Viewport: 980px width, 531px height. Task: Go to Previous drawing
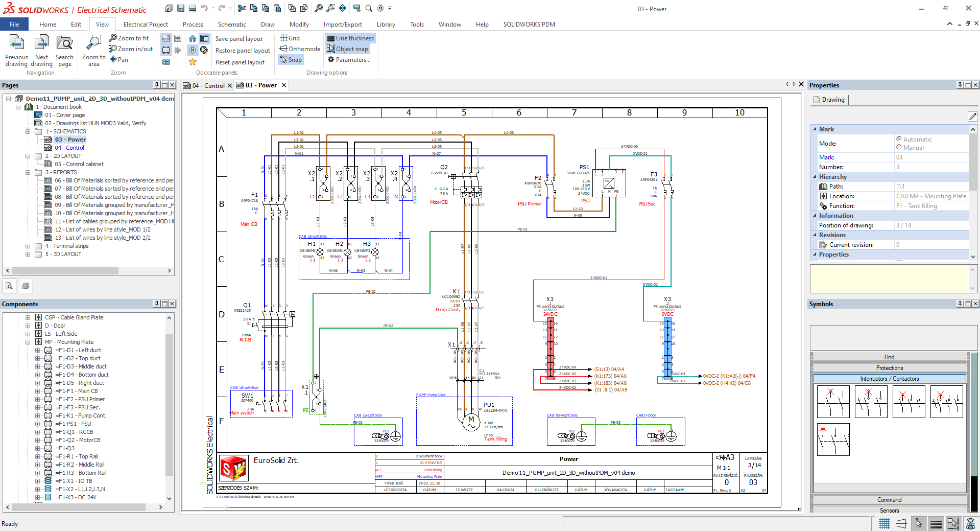pyautogui.click(x=17, y=51)
